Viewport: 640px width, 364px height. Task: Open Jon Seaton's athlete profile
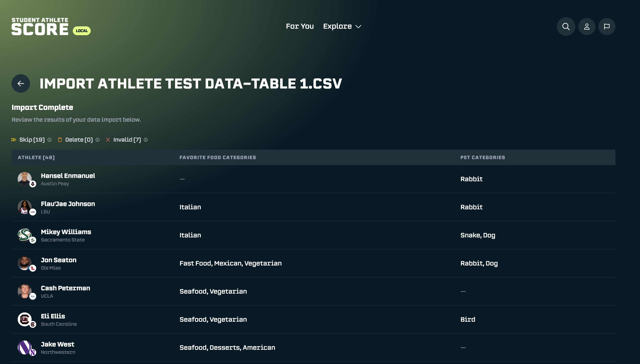tap(59, 260)
